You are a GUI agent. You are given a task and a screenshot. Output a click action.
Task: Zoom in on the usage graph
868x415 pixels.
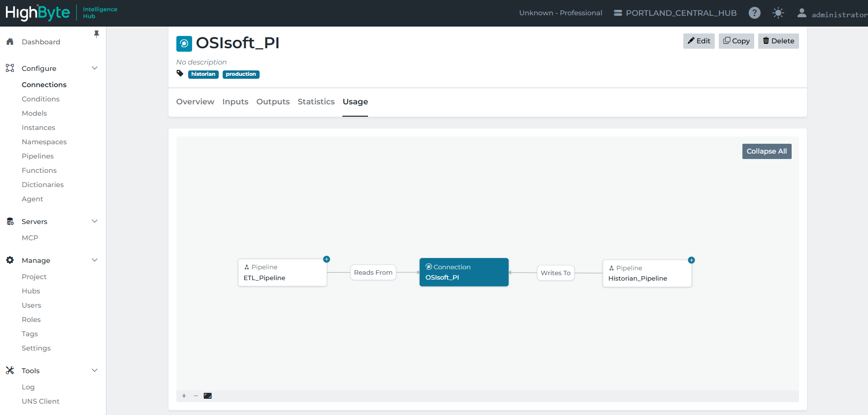pyautogui.click(x=184, y=396)
